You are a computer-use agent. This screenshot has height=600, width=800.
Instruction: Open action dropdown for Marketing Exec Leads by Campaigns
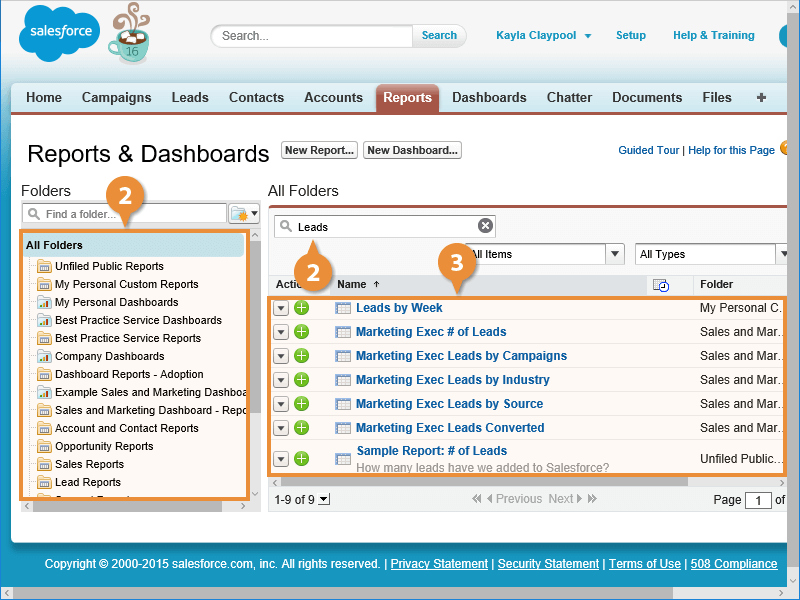(281, 356)
